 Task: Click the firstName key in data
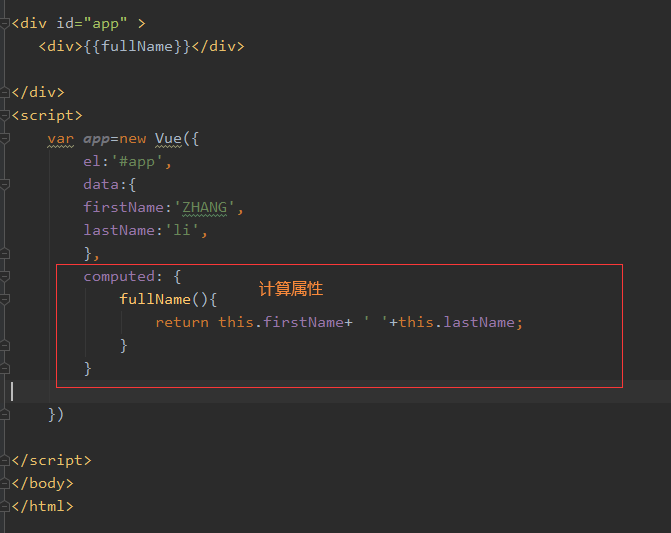124,207
